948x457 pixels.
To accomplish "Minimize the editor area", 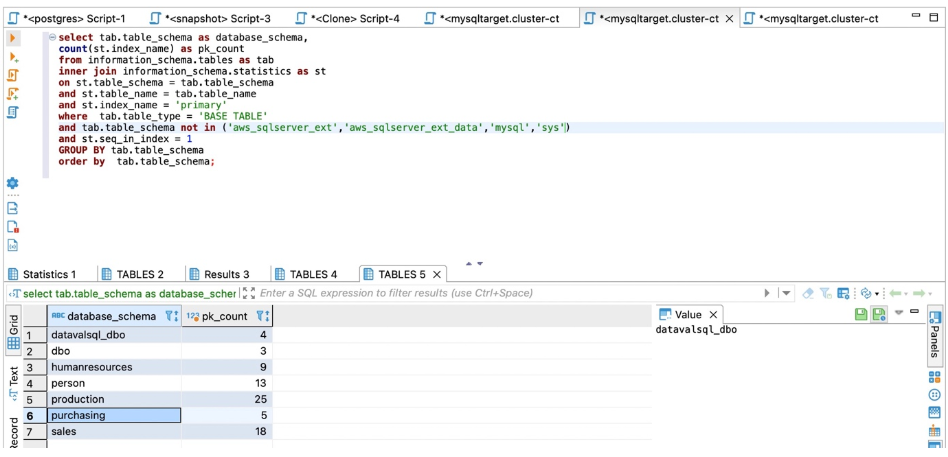I will 917,16.
